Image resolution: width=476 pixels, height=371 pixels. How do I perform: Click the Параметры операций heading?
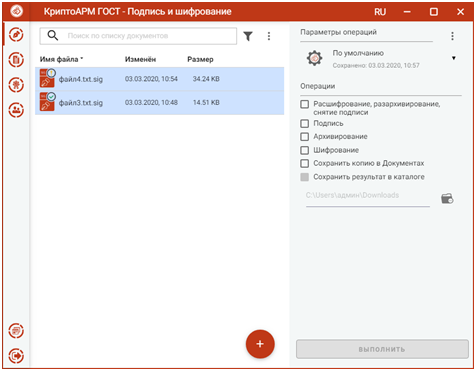[x=338, y=32]
